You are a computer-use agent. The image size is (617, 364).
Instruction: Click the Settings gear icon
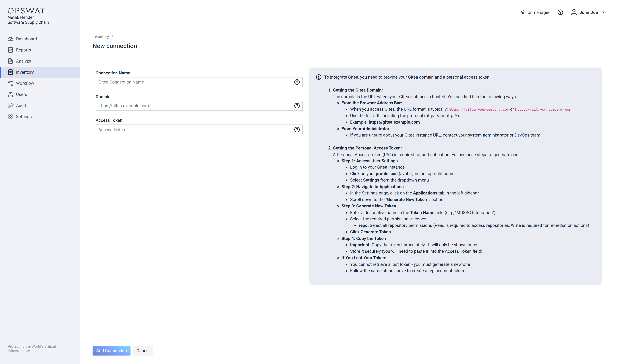coord(10,117)
